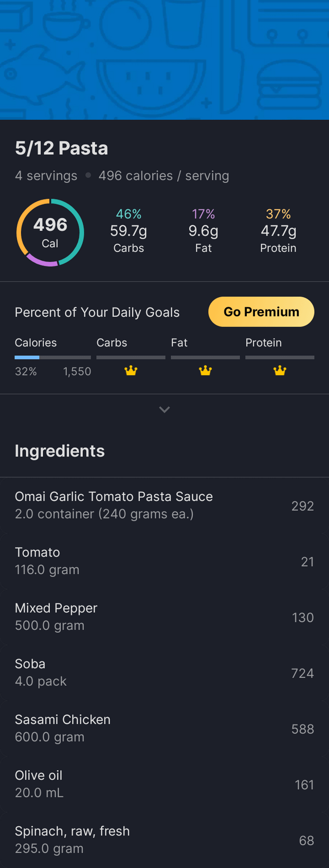Tap the Carbs premium crown icon
Image resolution: width=329 pixels, height=868 pixels.
click(131, 370)
